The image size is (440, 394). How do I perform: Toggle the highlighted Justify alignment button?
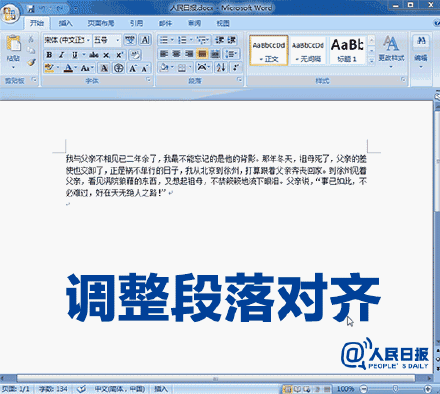click(202, 54)
